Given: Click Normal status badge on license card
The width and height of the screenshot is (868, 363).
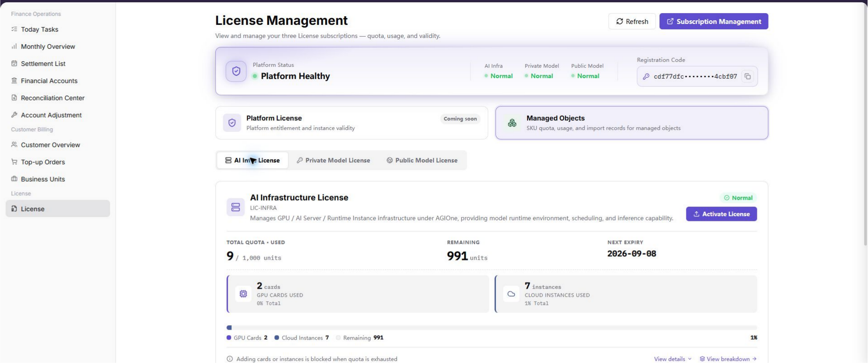Looking at the screenshot, I should 738,198.
